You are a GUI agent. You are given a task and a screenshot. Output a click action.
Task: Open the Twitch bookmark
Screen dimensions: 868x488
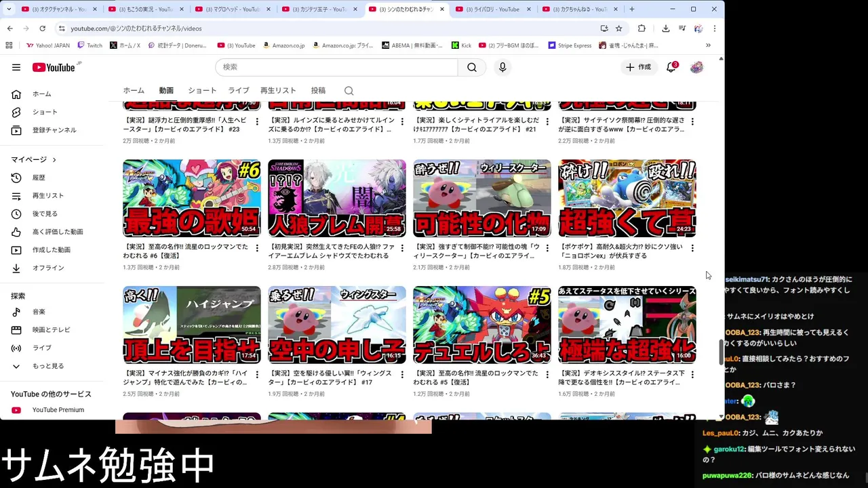90,45
